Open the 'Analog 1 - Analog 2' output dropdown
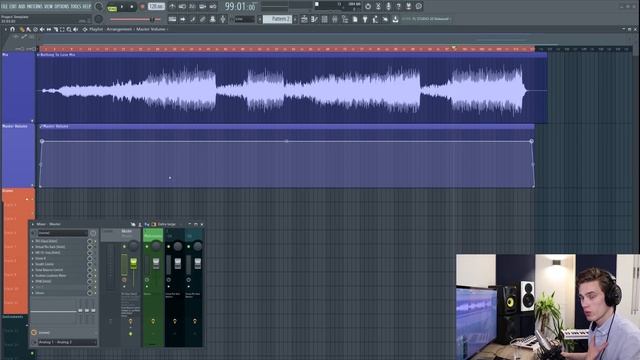 pos(67,342)
